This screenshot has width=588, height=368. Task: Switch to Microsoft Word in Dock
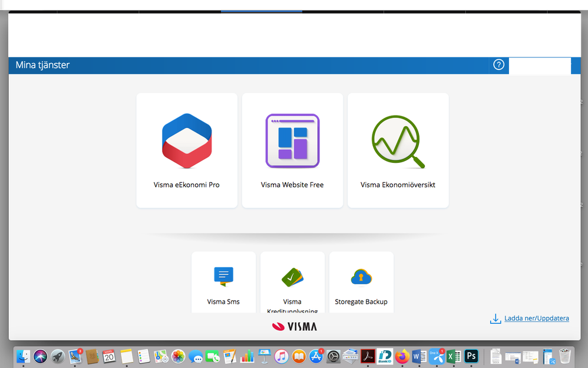[419, 356]
